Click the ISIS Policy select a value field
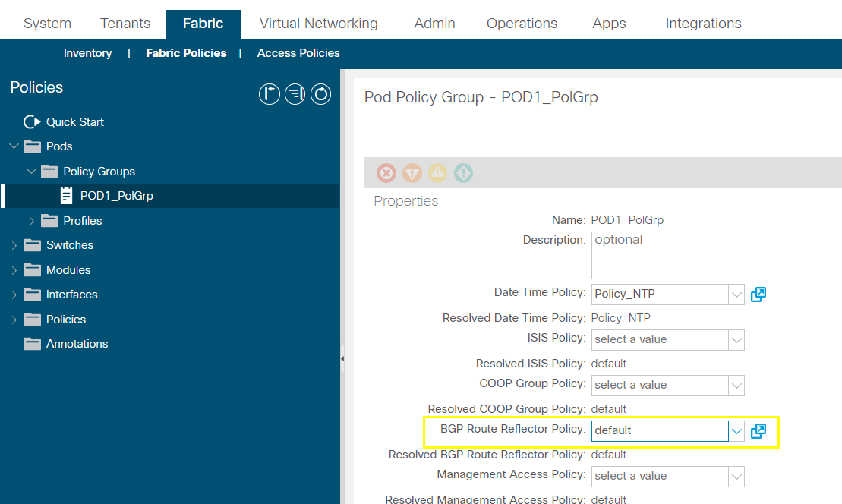This screenshot has width=842, height=504. (x=660, y=340)
